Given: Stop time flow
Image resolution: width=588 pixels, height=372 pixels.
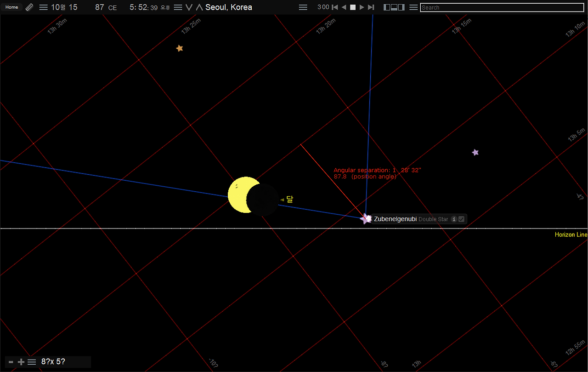Looking at the screenshot, I should (x=353, y=7).
